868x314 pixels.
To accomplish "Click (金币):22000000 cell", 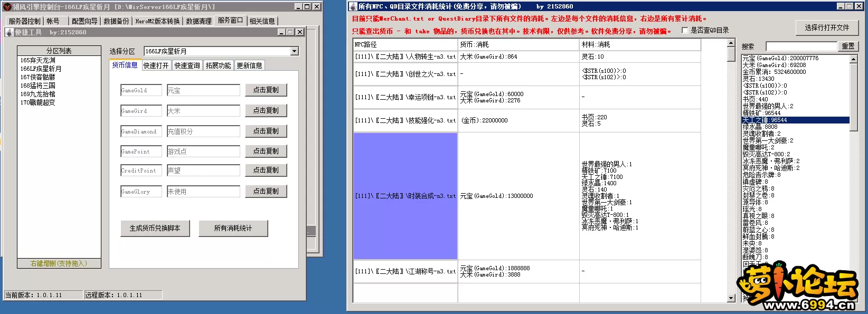I will coord(519,121).
